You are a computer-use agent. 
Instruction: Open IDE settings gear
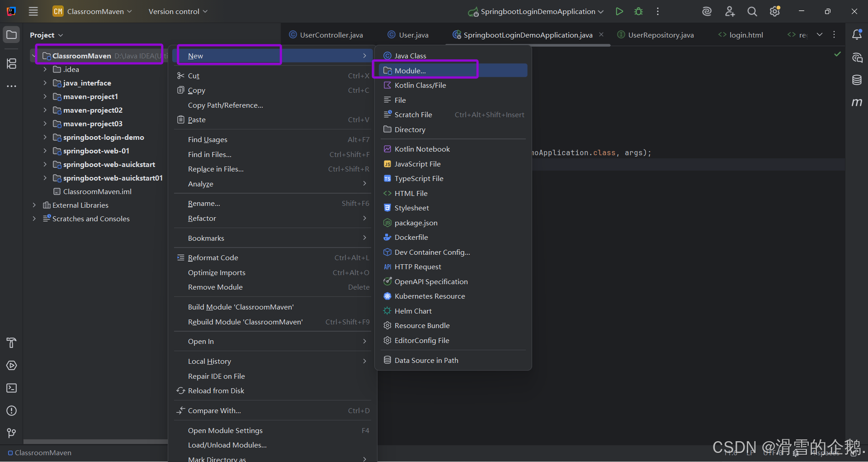click(775, 11)
